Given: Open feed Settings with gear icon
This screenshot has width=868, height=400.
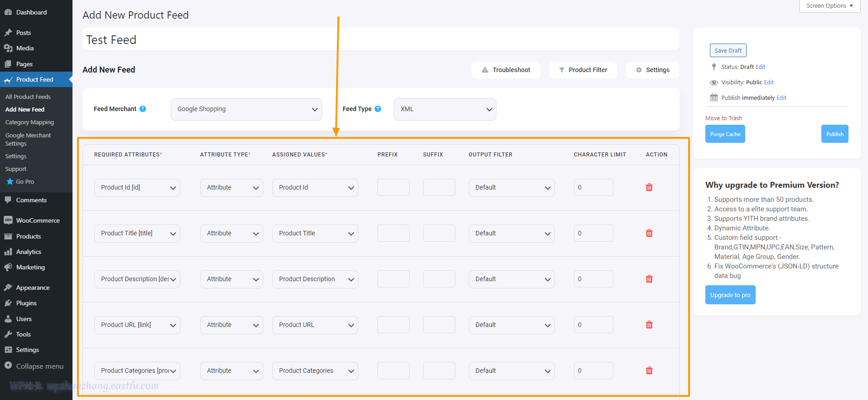Looking at the screenshot, I should (652, 70).
